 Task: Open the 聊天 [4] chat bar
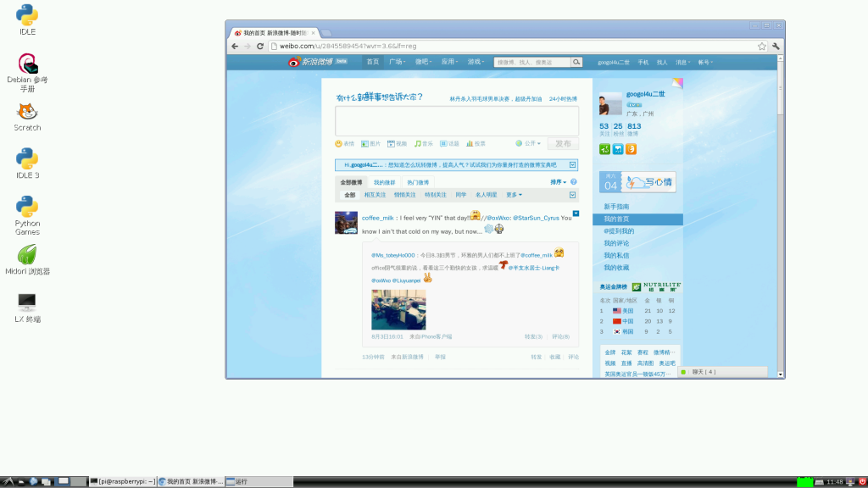pos(723,372)
